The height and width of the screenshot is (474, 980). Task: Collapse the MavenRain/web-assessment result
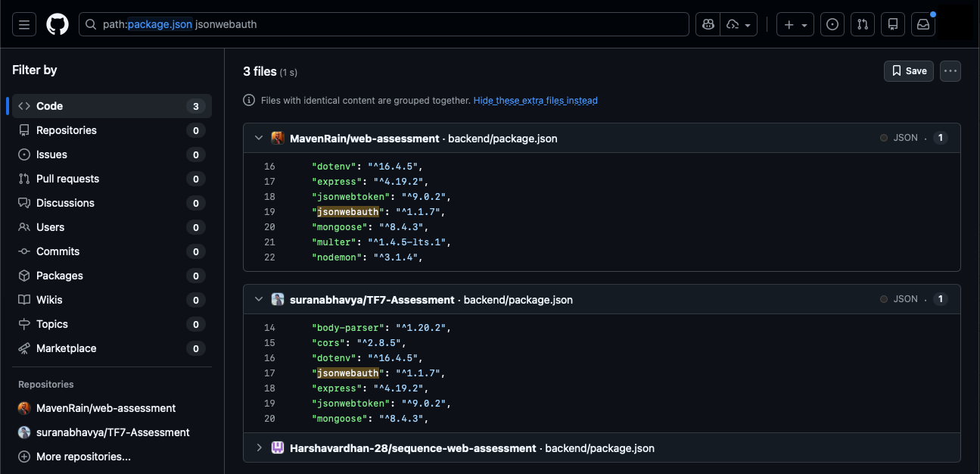258,138
